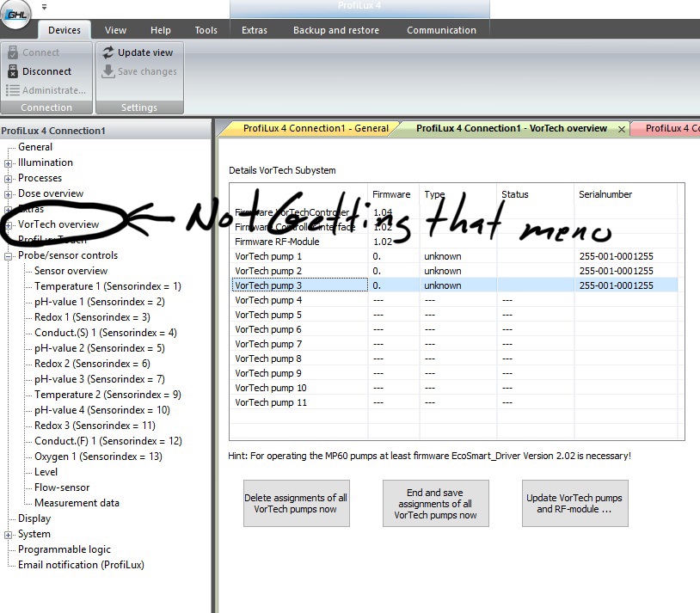Viewport: 700px width, 613px height.
Task: Select Display in the tree
Action: (34, 518)
